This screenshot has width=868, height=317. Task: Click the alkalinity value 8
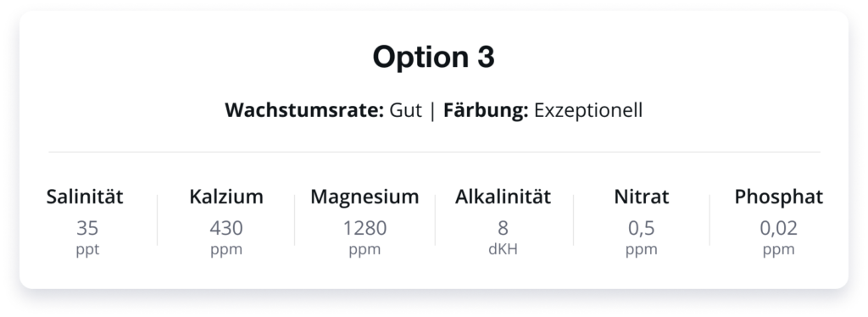click(503, 228)
